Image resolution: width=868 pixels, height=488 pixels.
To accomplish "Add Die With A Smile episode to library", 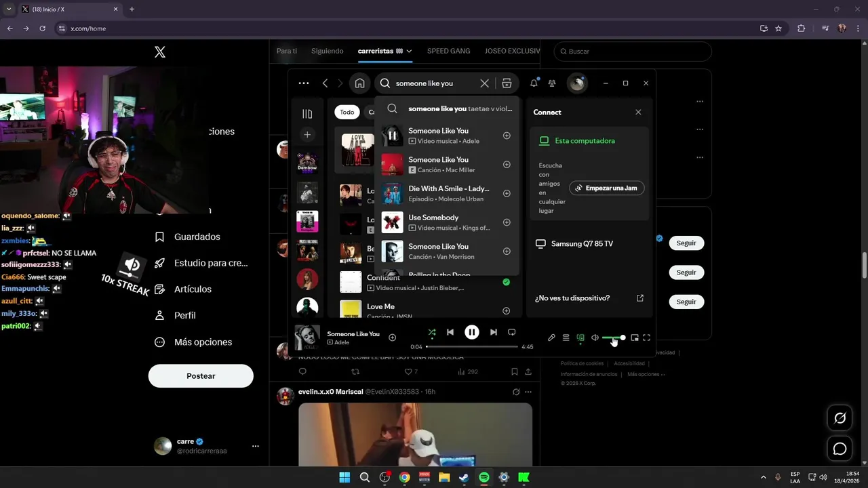I will (507, 194).
